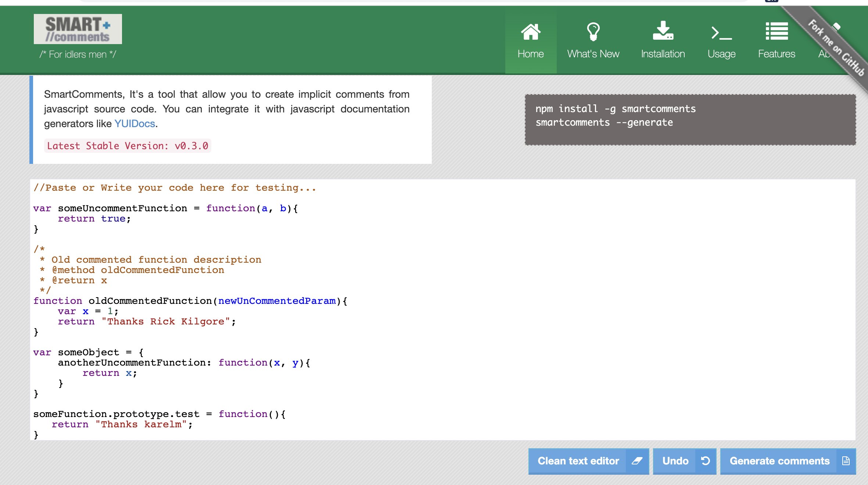868x485 pixels.
Task: Click the Features list icon
Action: point(776,31)
